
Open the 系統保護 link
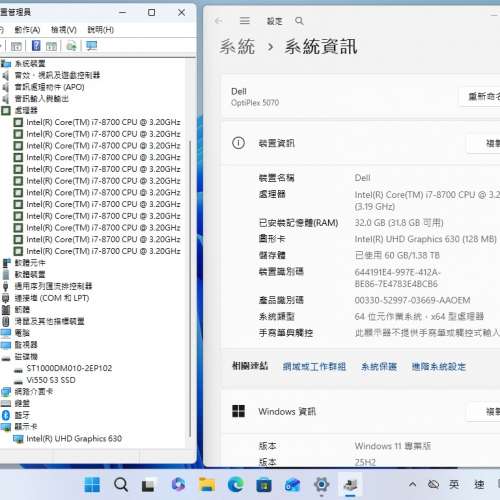[x=379, y=367]
